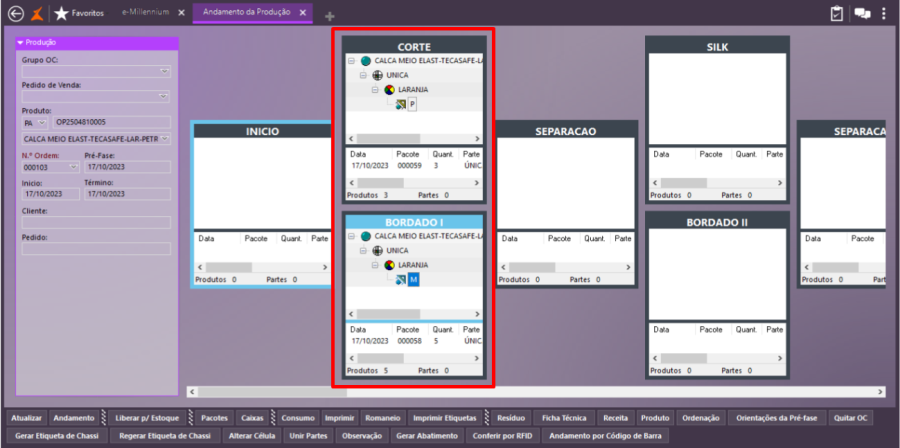Click Imprimir Etiquetas button
Image resolution: width=900 pixels, height=448 pixels.
click(x=445, y=418)
